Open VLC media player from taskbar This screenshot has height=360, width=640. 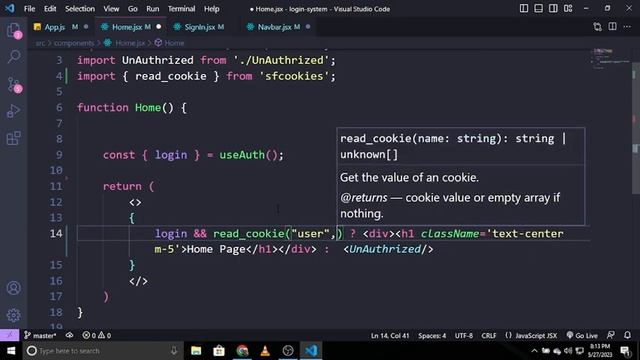(x=265, y=351)
